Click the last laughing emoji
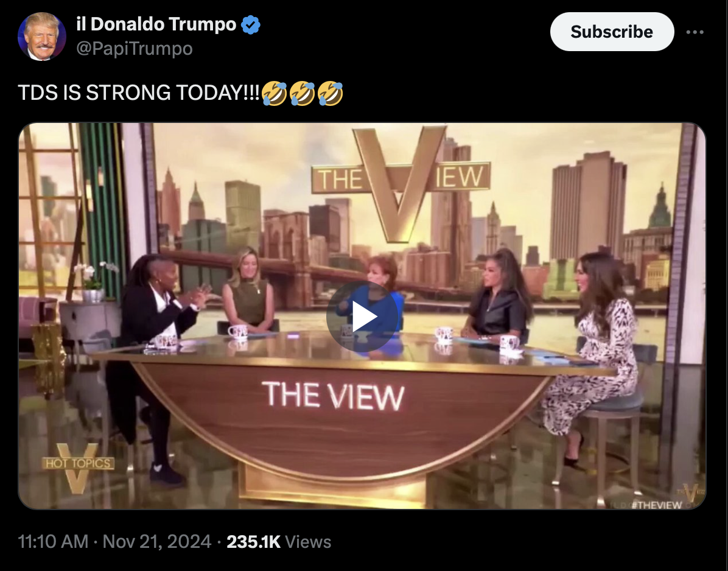The width and height of the screenshot is (728, 571). click(x=330, y=93)
